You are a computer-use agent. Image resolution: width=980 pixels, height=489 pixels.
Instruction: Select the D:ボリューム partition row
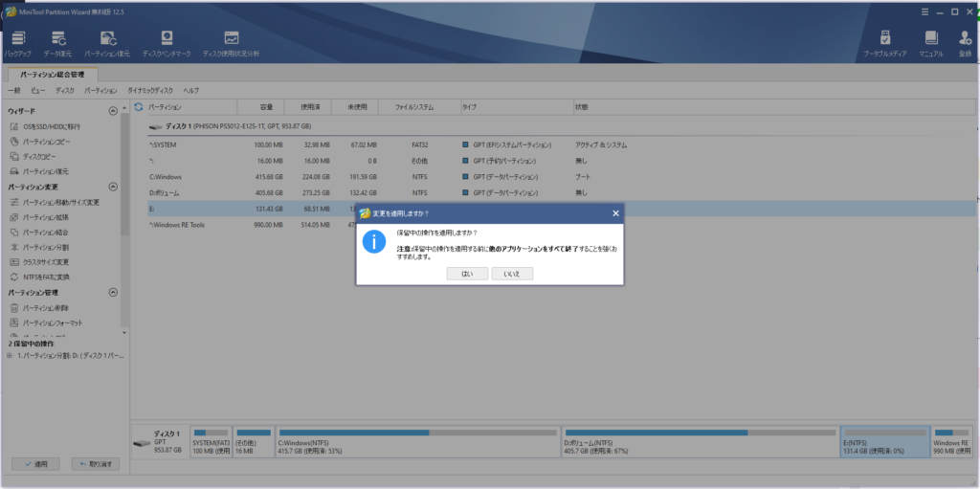(561, 192)
